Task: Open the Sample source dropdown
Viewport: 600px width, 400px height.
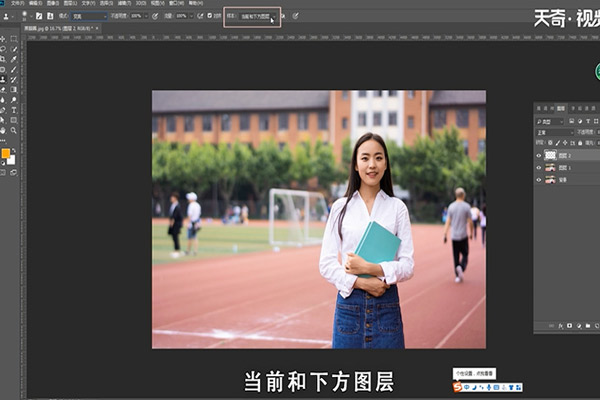Action: coord(257,16)
